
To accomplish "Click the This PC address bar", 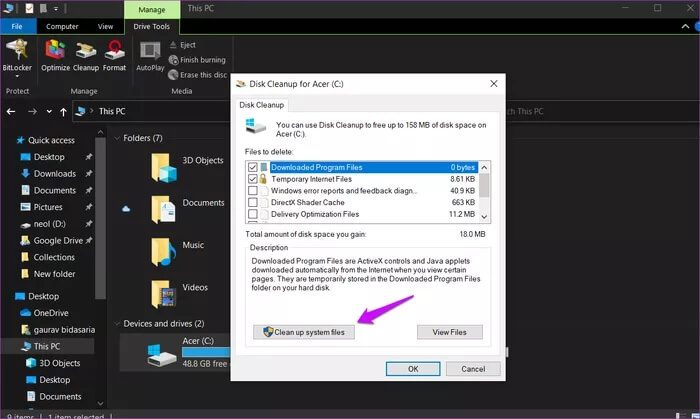I will [151, 111].
